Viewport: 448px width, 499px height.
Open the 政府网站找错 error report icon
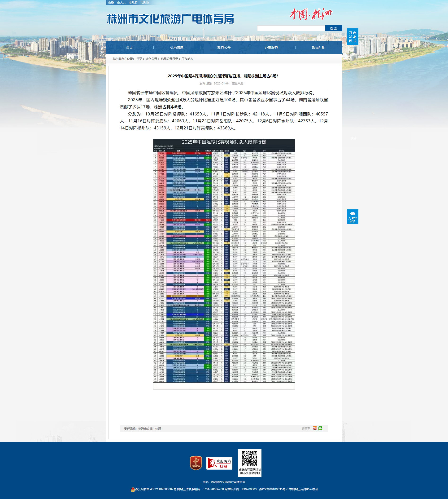[x=219, y=463]
